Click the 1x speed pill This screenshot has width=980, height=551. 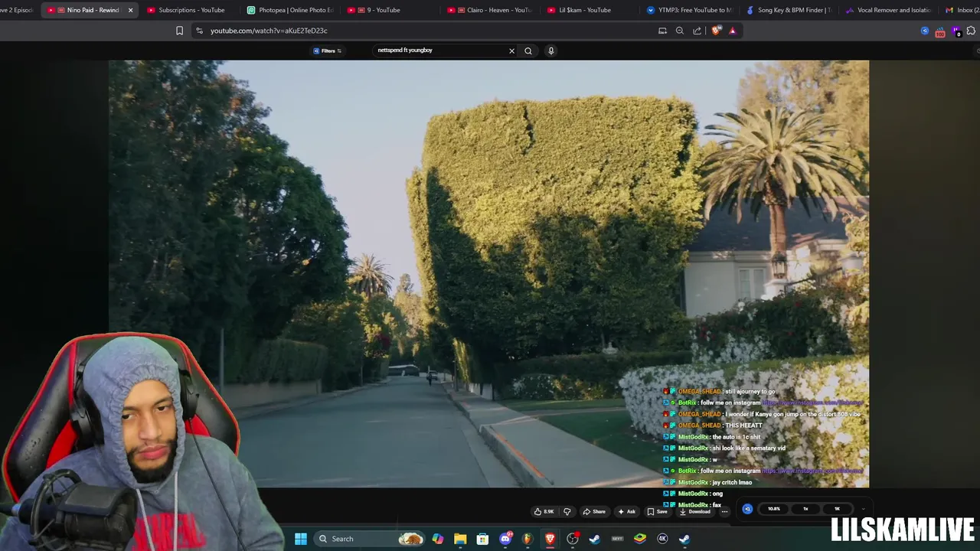[805, 509]
